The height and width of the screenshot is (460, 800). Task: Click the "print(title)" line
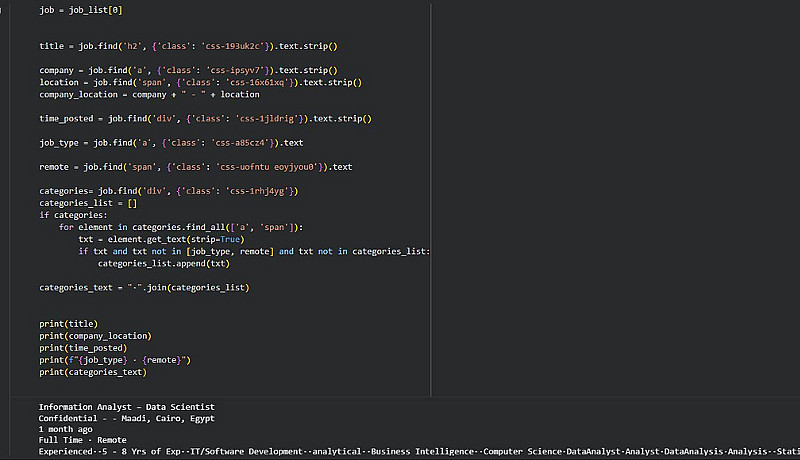pos(68,324)
